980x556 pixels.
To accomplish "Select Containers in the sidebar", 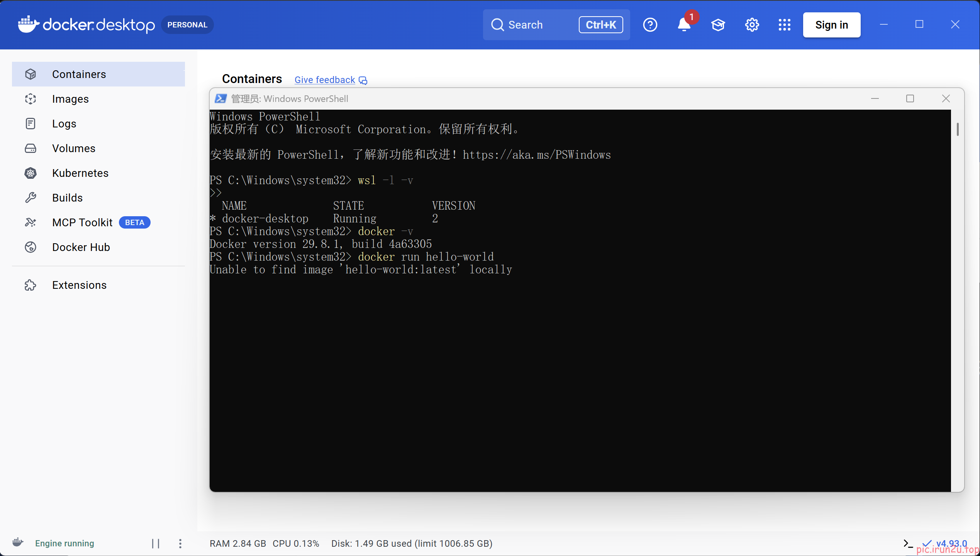I will (98, 74).
